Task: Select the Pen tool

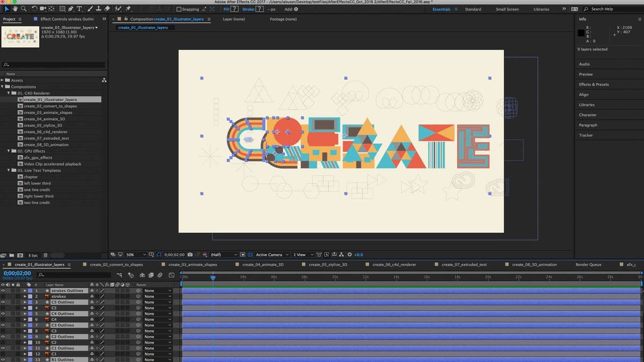Action: 70,9
